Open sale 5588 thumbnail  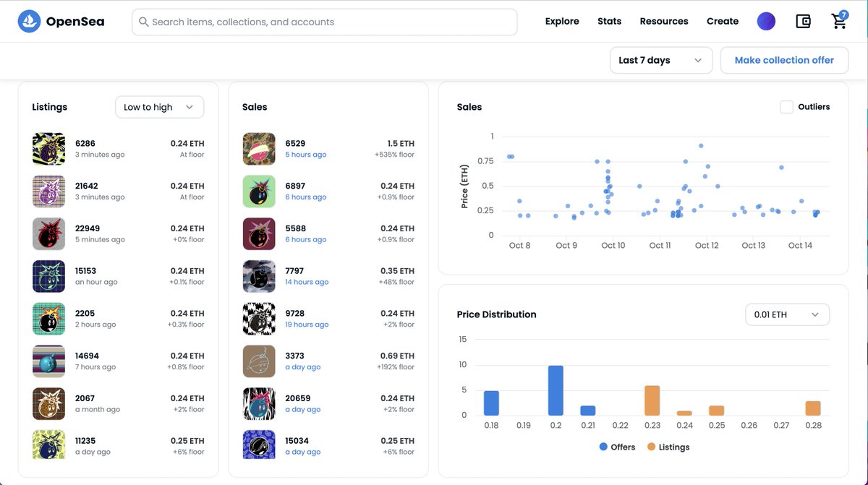259,234
